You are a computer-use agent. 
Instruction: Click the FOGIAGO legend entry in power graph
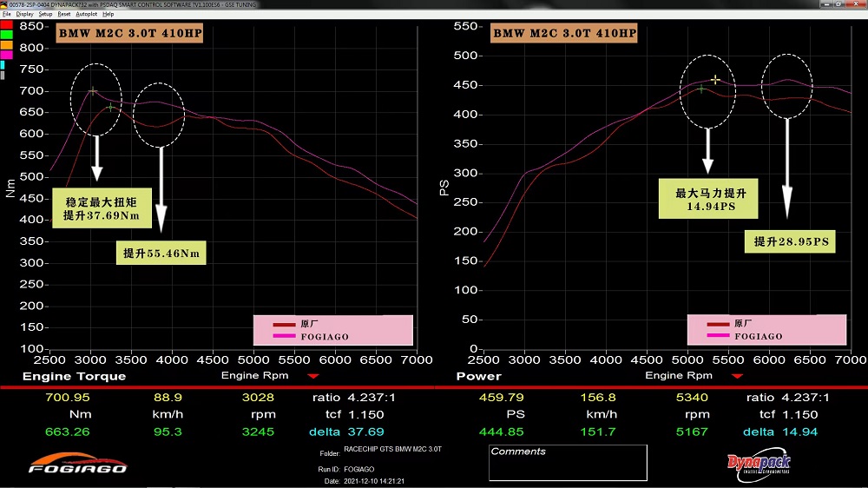coord(745,336)
